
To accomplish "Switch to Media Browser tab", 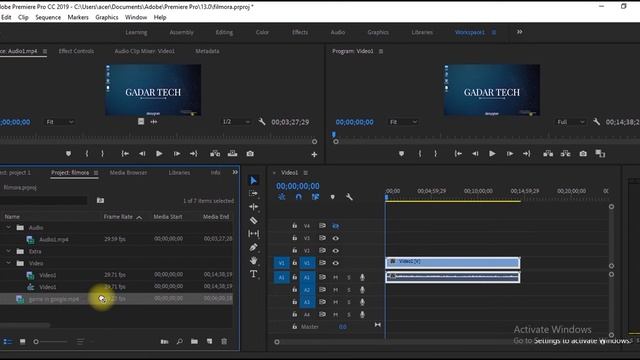I will 128,173.
